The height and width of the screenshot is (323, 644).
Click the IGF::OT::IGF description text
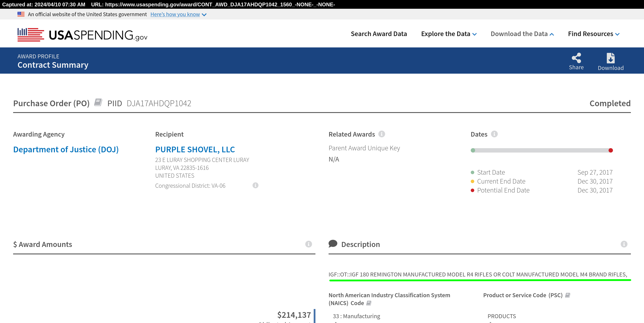[478, 274]
